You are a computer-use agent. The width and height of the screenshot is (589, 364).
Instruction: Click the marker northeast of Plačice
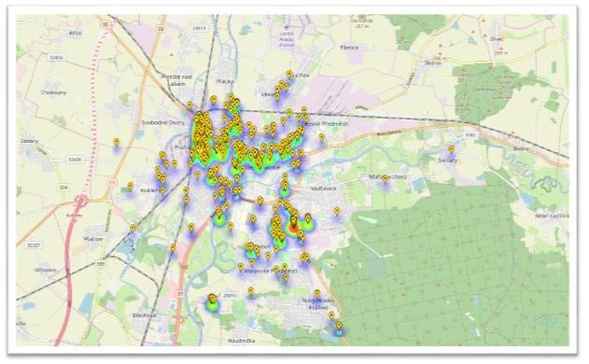133,228
